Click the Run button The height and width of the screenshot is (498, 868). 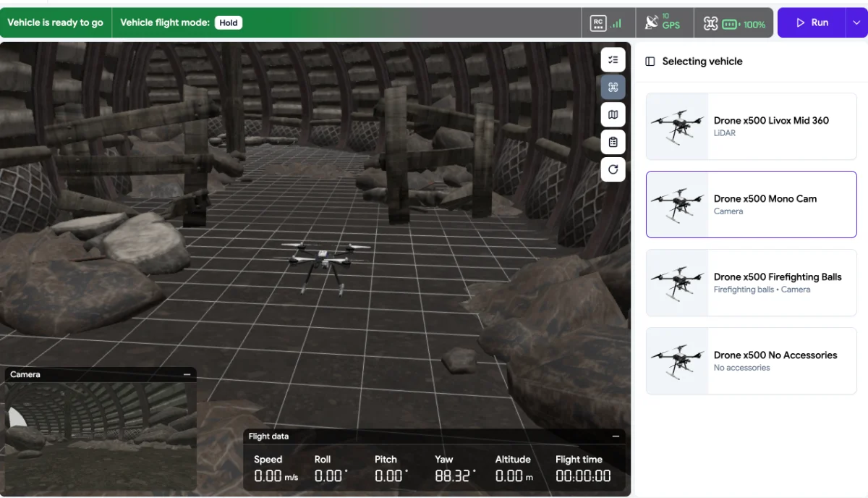pyautogui.click(x=812, y=23)
